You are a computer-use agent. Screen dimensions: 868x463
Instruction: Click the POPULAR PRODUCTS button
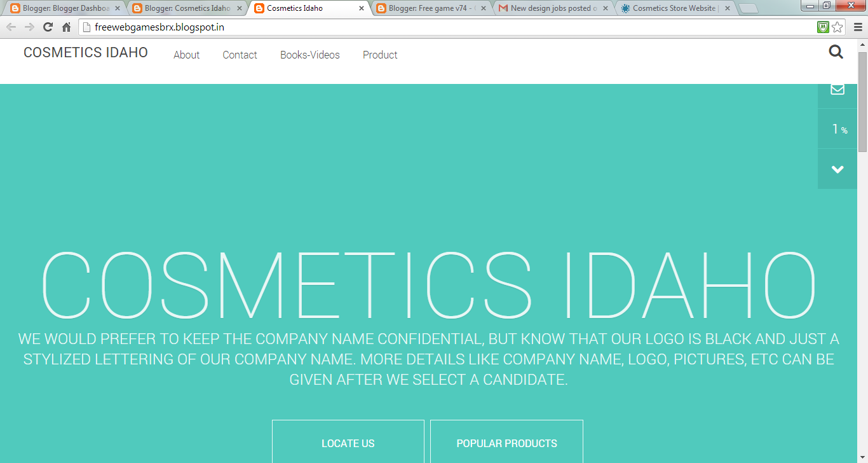coord(506,443)
